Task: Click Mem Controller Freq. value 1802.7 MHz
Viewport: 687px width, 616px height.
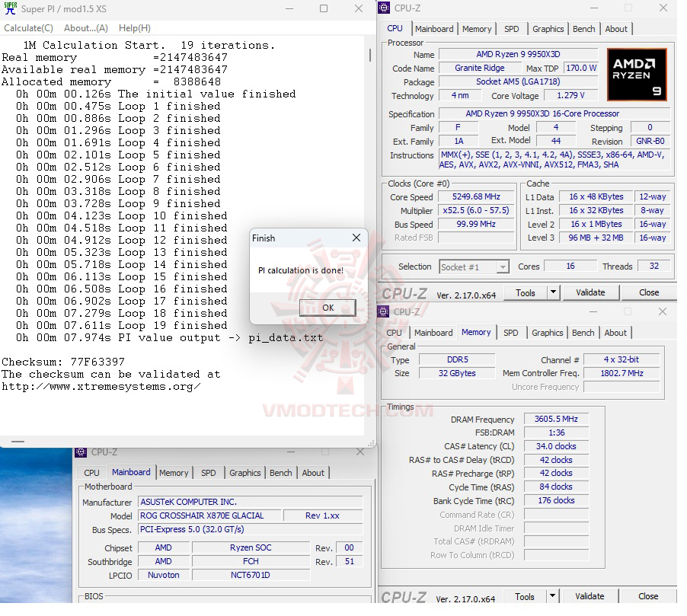Action: [x=621, y=373]
